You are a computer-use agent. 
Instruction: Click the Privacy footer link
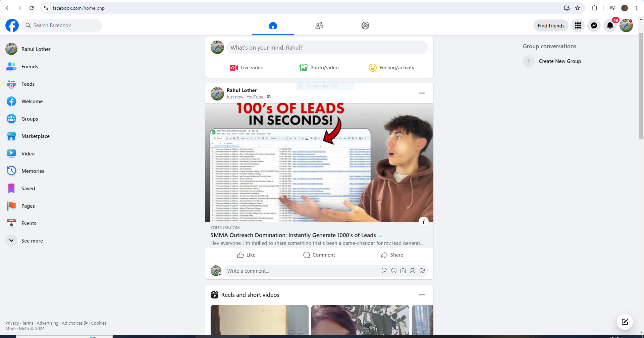coord(12,323)
